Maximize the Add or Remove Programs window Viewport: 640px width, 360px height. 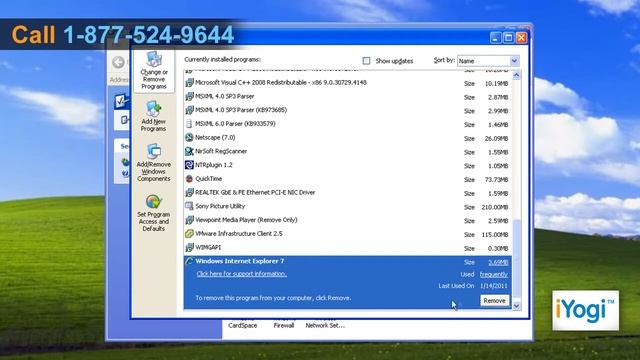click(x=508, y=38)
